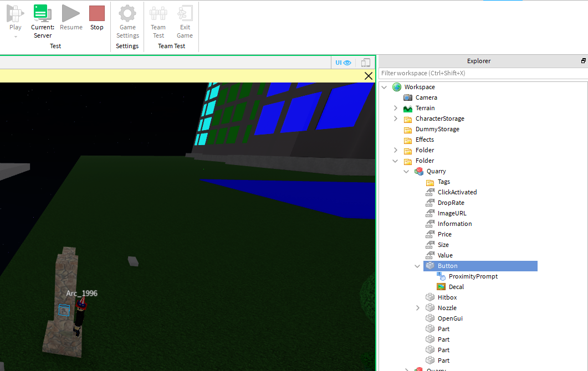This screenshot has height=371, width=588.
Task: Focus the Filter workspace search field
Action: point(483,73)
